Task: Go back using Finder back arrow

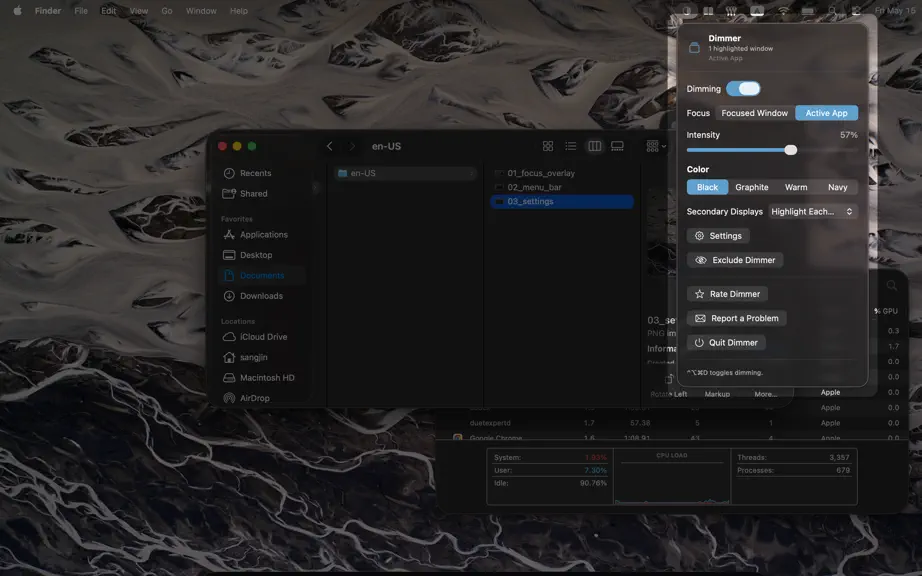Action: point(329,146)
